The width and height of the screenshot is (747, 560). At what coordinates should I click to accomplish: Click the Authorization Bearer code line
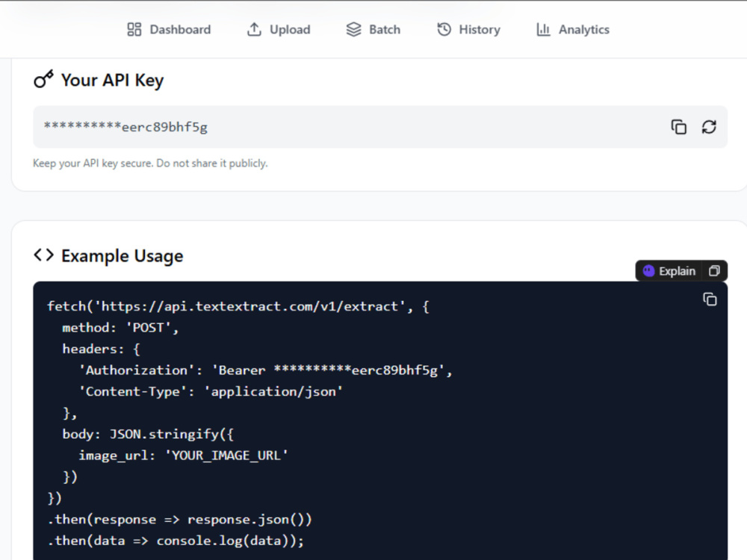265,370
